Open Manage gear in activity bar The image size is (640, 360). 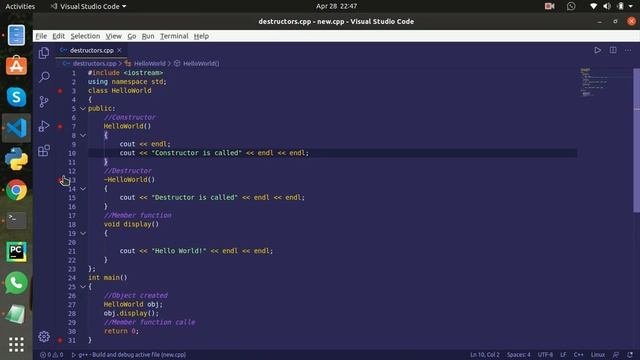click(x=44, y=336)
